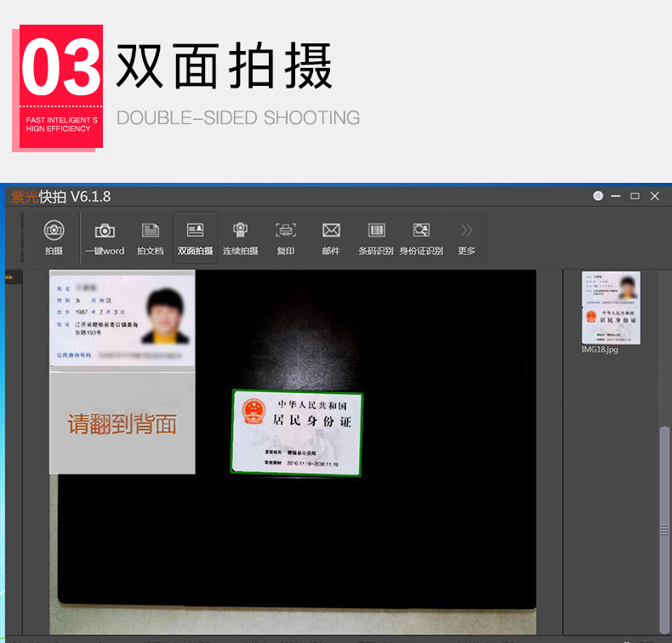Viewport: 672px width, 643px height.
Task: Select the 双面拍摄 double-sided shooting tool
Action: coord(196,238)
